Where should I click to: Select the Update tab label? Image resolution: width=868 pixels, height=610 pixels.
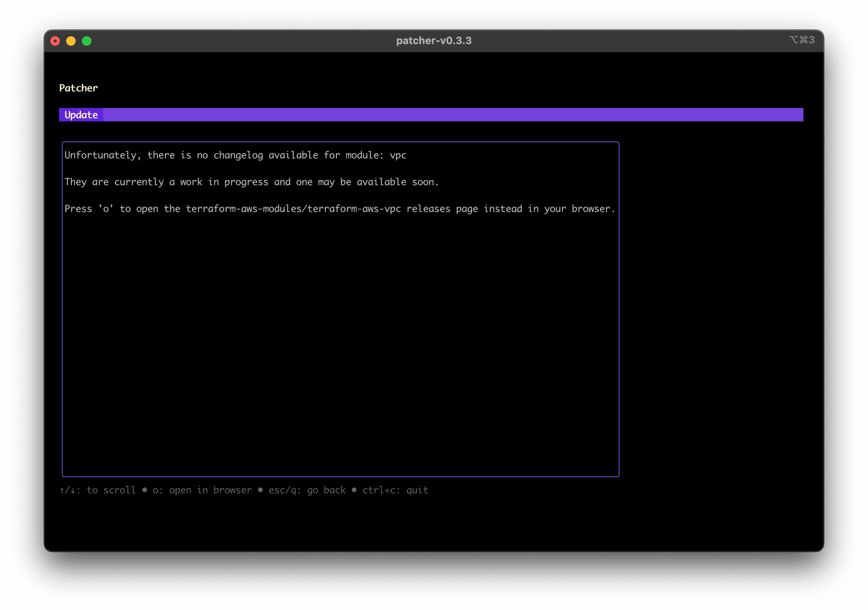click(x=81, y=115)
